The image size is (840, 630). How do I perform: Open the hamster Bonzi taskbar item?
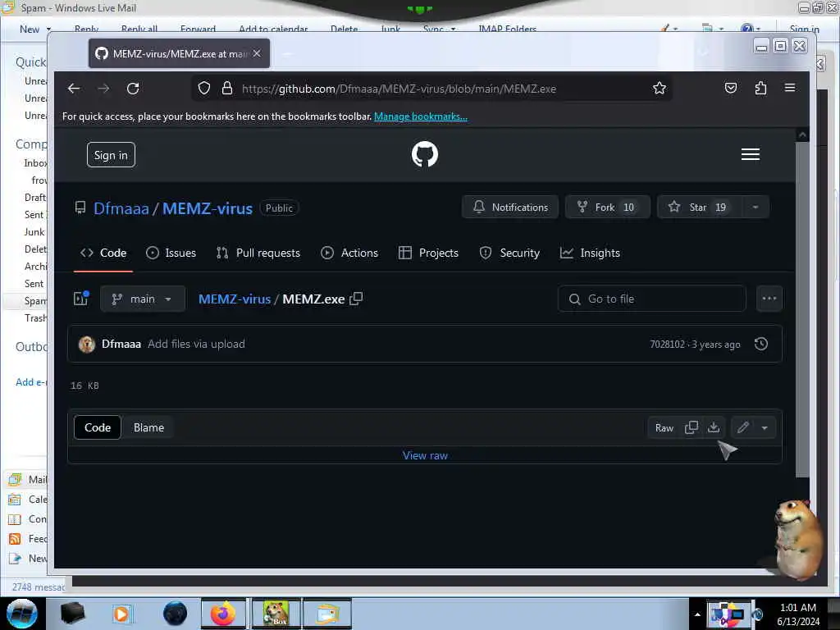click(x=276, y=614)
